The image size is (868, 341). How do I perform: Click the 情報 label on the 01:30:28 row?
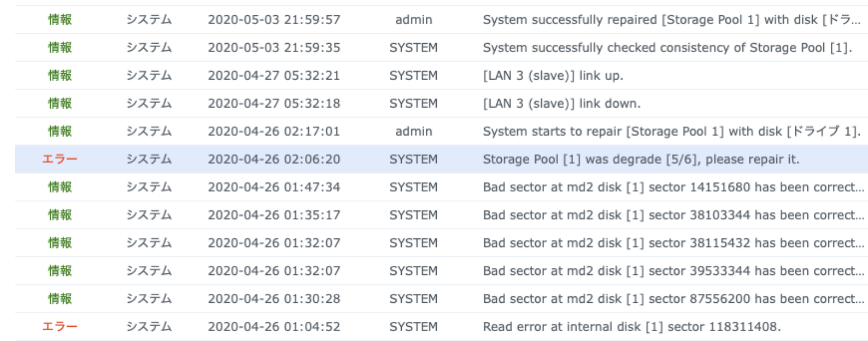pos(60,298)
